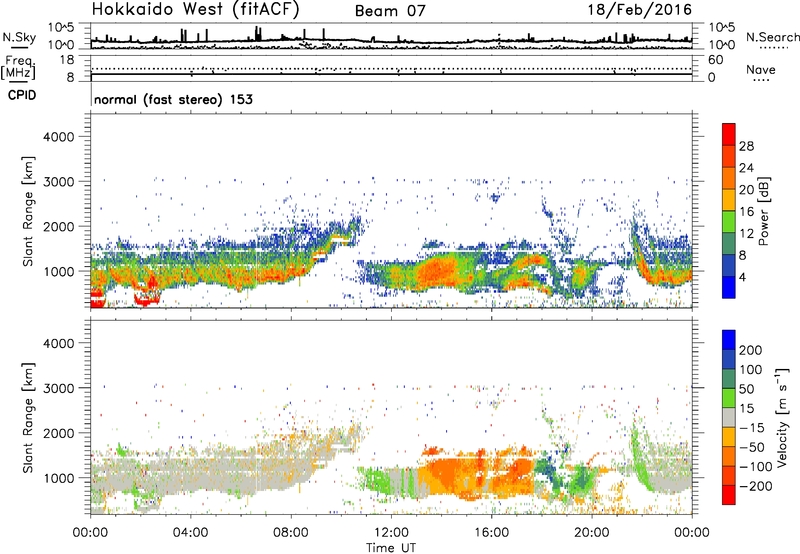Select the 'N.Sky' legend label

click(x=19, y=37)
